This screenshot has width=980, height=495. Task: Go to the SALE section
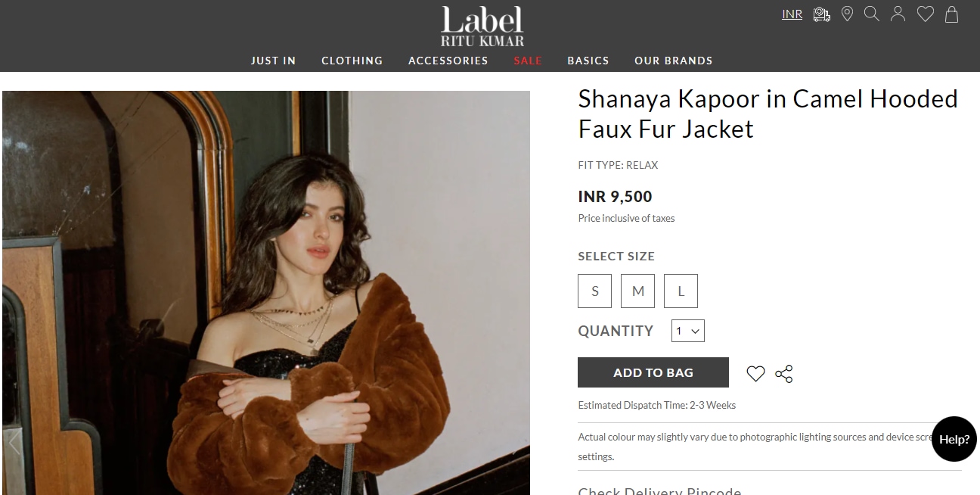click(528, 61)
